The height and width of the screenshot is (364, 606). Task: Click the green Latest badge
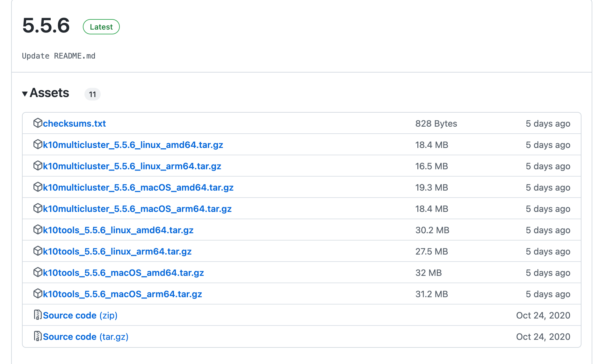click(101, 27)
